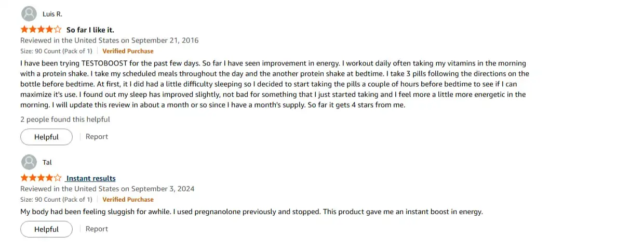Click '2 people found this helpful' text
The image size is (644, 248).
coord(65,120)
